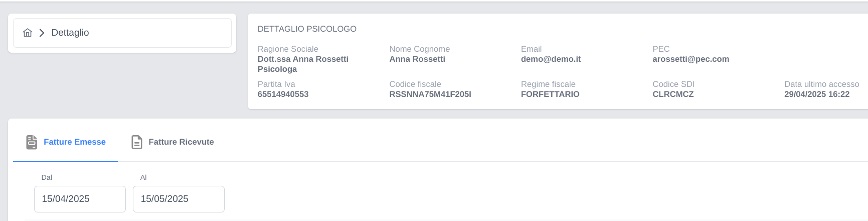
Task: Click the Nome Cognome value Anna Rossetti
Action: coord(417,59)
